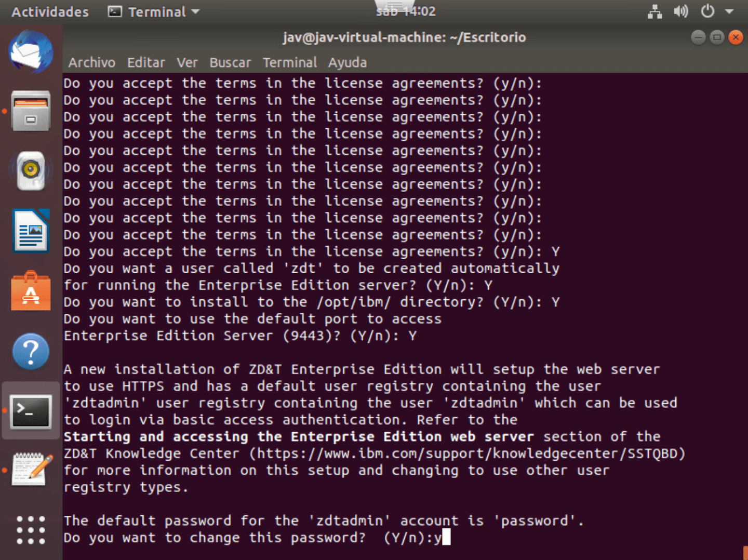Open Rhythmbox music player icon
Screen dimensions: 748x560
(x=31, y=170)
